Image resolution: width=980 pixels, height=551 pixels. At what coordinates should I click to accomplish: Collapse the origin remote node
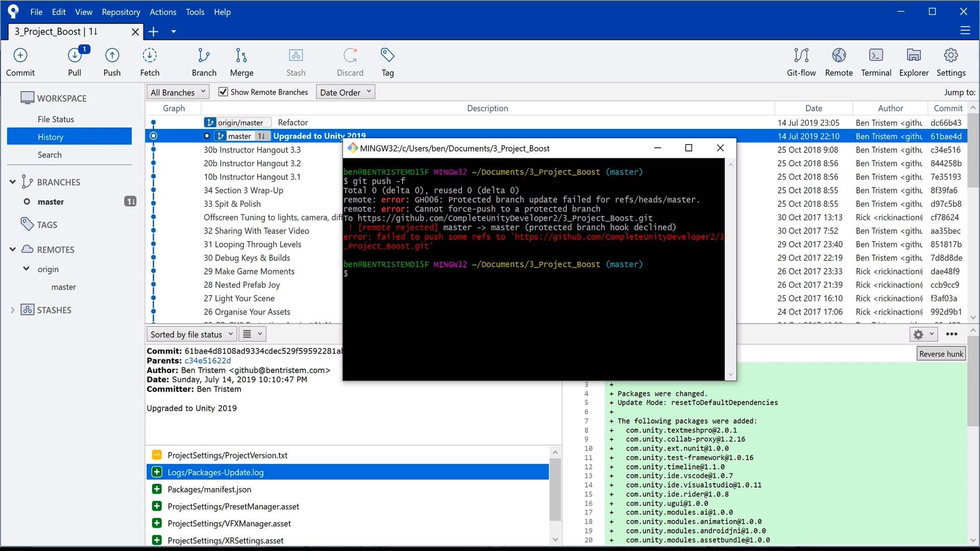(x=26, y=268)
